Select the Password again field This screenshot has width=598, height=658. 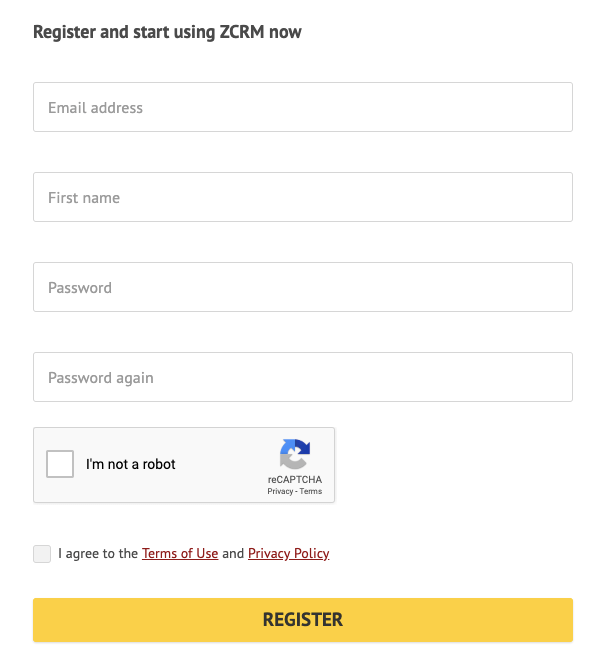(303, 377)
